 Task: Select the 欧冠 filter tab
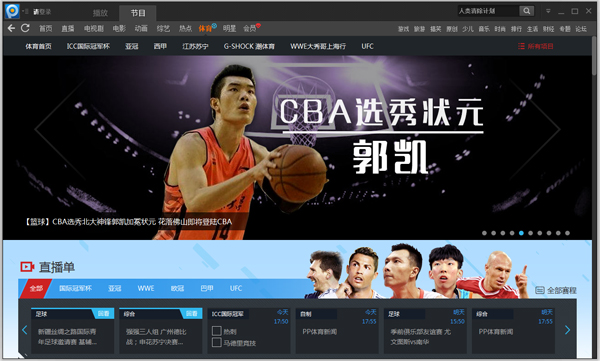[177, 288]
